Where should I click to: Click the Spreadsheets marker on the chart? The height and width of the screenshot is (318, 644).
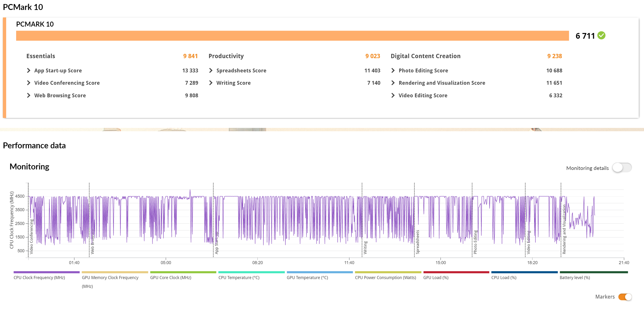pyautogui.click(x=417, y=242)
